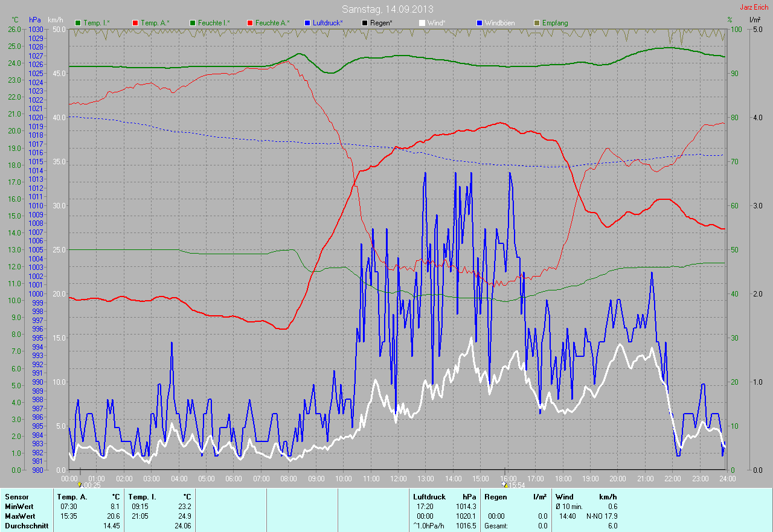Viewport: 773px width, 532px height.
Task: Click the MaxWert row label
Action: 19,516
